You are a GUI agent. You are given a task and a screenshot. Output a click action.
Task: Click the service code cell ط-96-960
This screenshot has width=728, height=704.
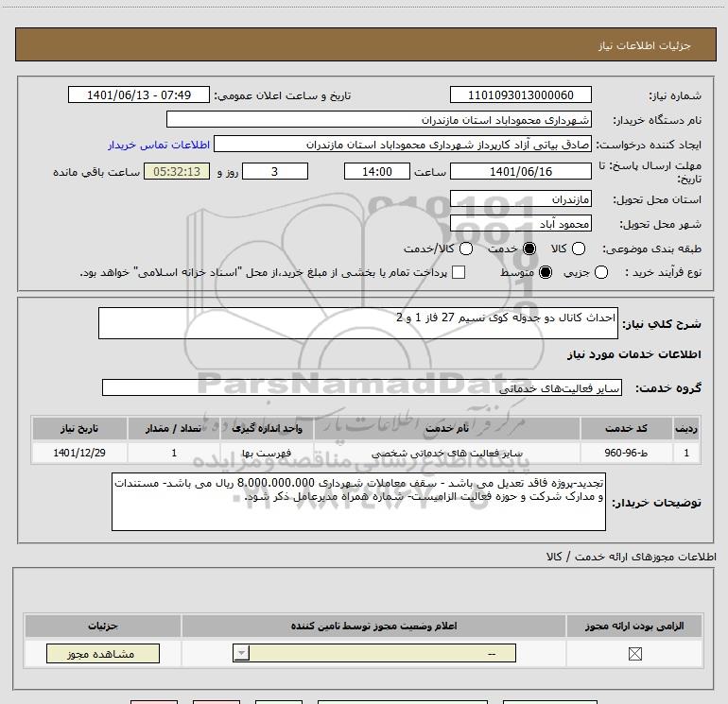click(x=626, y=453)
